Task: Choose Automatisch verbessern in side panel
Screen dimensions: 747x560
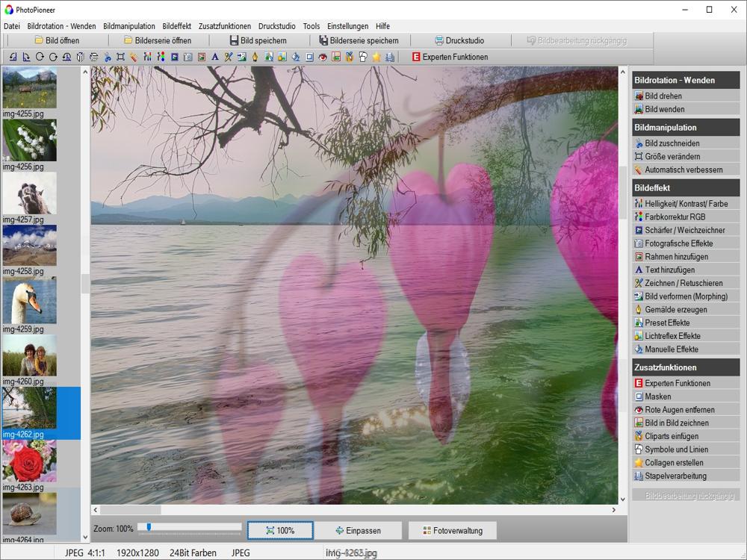Action: coord(684,169)
